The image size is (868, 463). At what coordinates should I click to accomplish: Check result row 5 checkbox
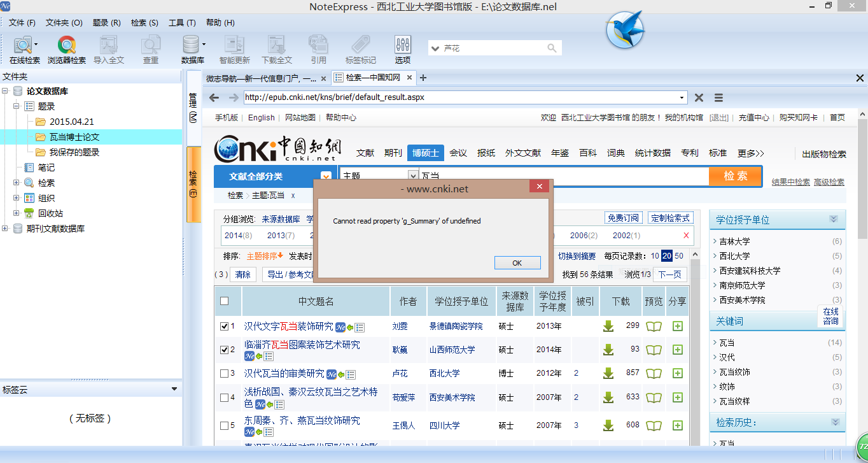(224, 425)
